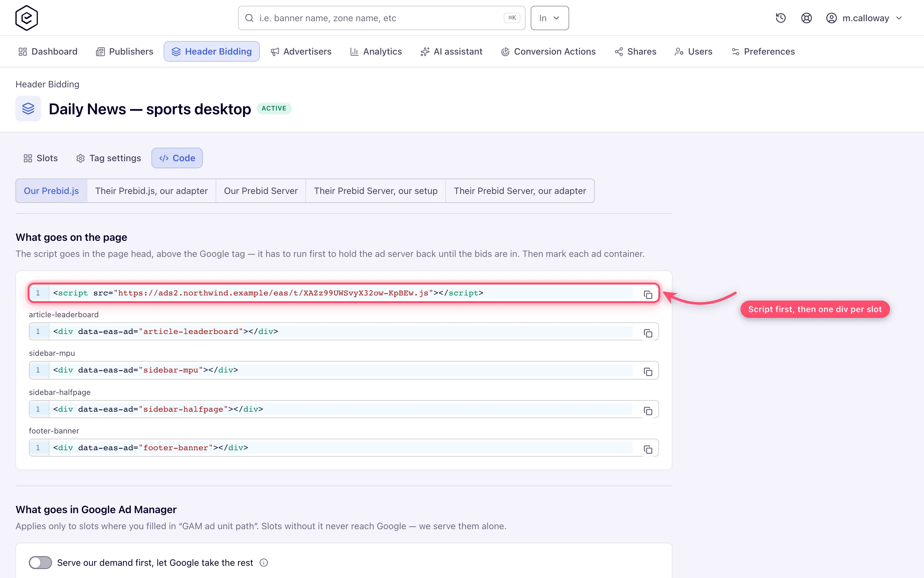Select the Code tab

[177, 158]
